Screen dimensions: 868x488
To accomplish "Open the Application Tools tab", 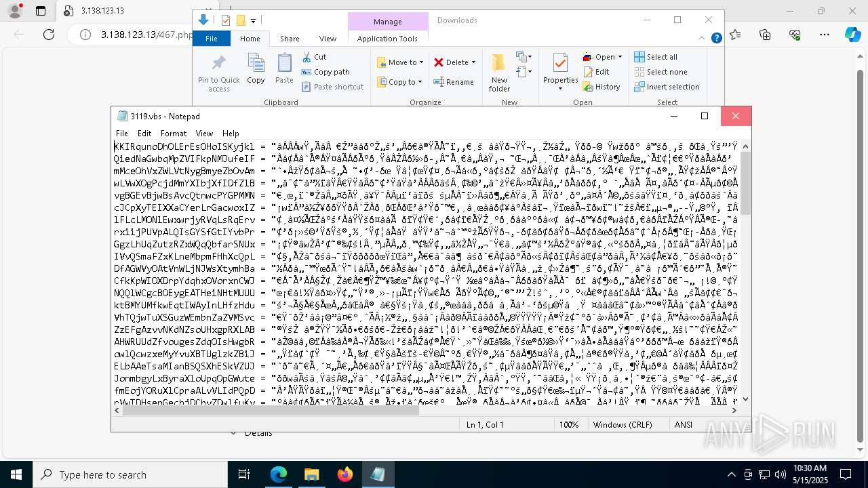I will tap(387, 39).
